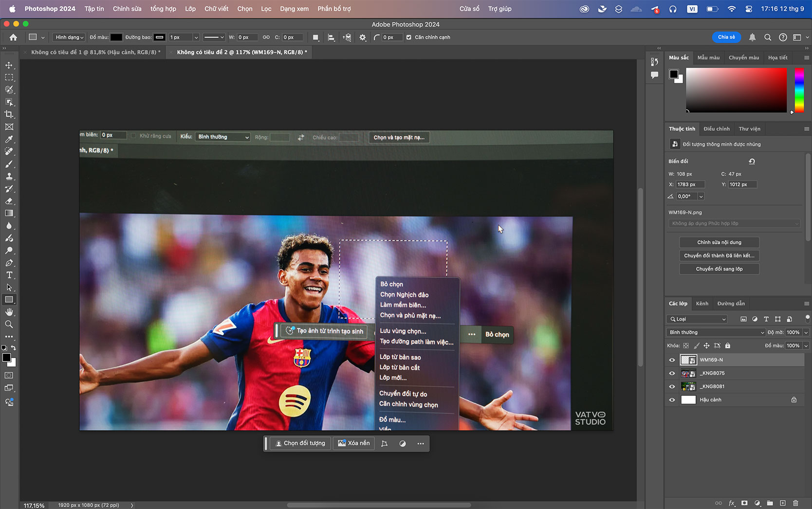
Task: Click the Chỉnh sửa nội dung button
Action: tap(719, 242)
